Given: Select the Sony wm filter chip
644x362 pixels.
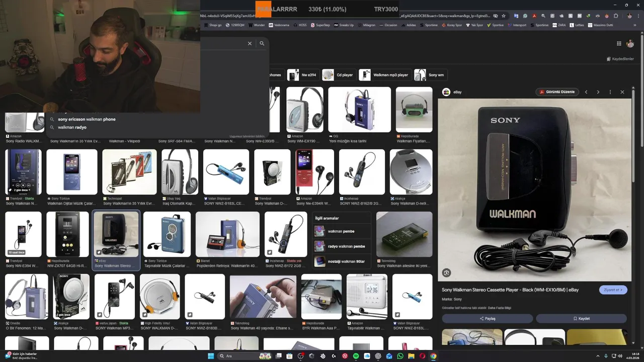Looking at the screenshot, I should 430,75.
